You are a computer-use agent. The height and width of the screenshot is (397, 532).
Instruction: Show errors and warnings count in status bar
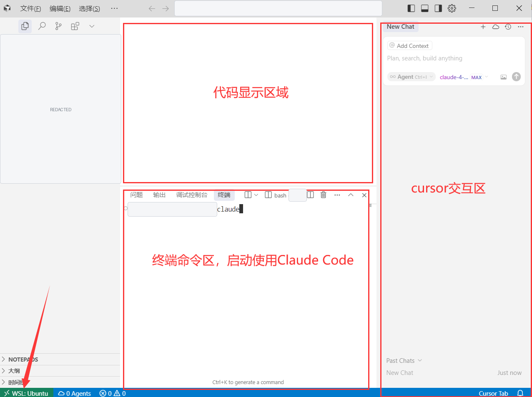click(113, 393)
